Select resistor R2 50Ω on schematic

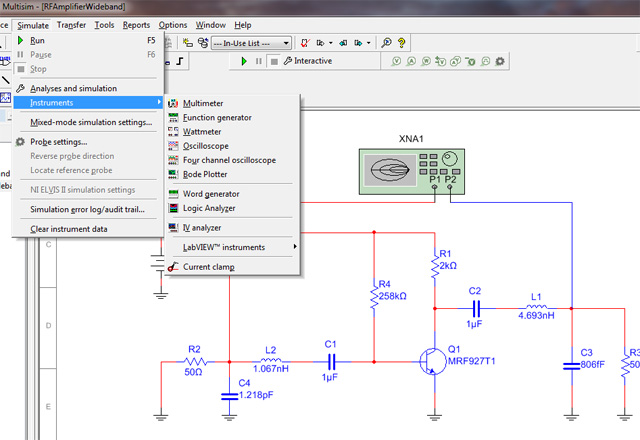[x=195, y=362]
